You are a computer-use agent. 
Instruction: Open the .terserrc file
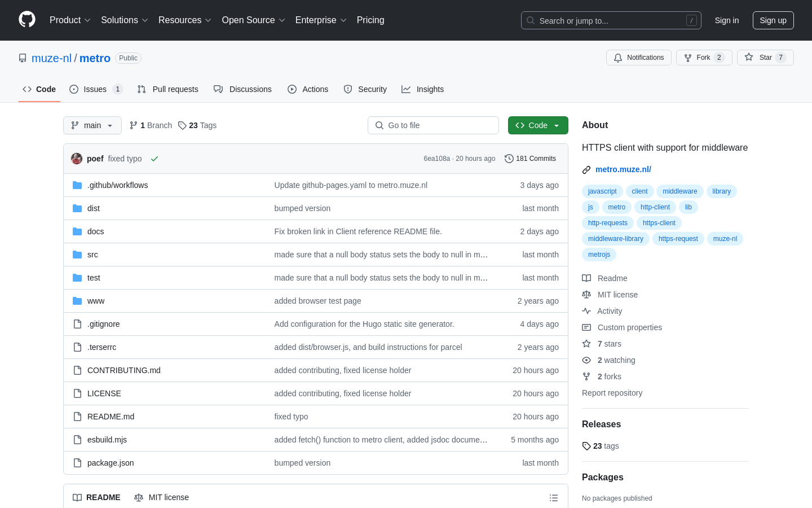click(x=101, y=347)
